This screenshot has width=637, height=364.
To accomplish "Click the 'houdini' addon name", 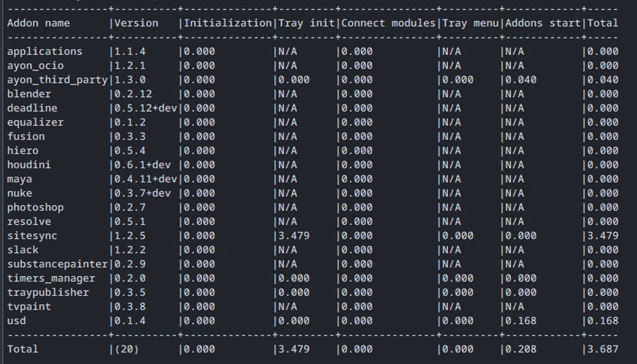I will pyautogui.click(x=29, y=165).
